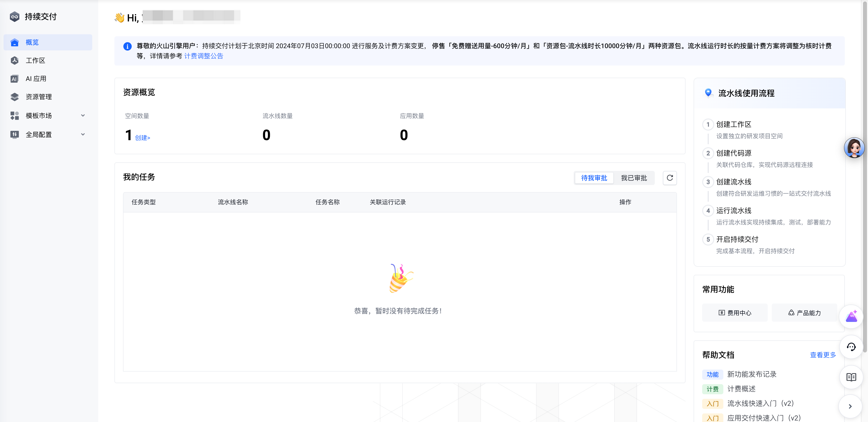Open 查看更多 in the help documents section
Image resolution: width=868 pixels, height=422 pixels.
pos(823,355)
